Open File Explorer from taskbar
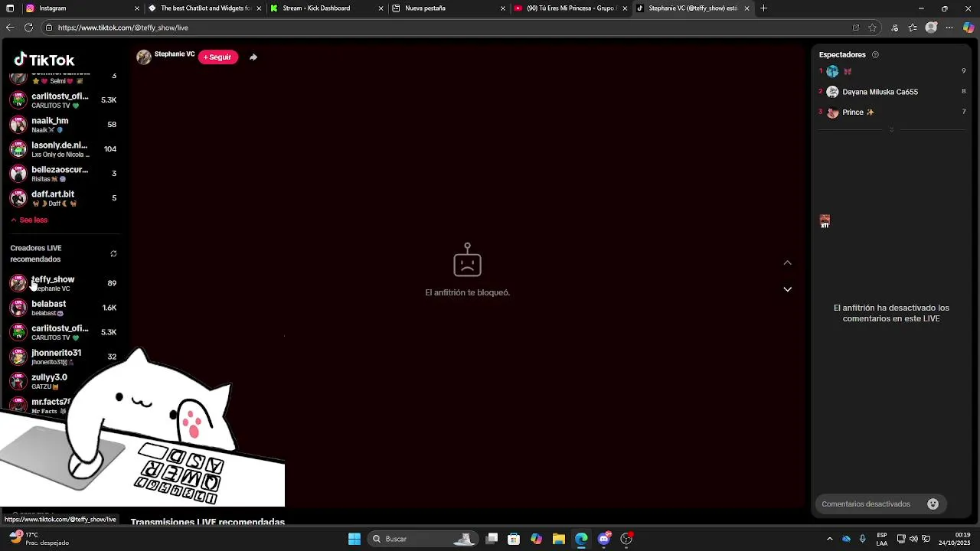Image resolution: width=980 pixels, height=551 pixels. point(559,539)
